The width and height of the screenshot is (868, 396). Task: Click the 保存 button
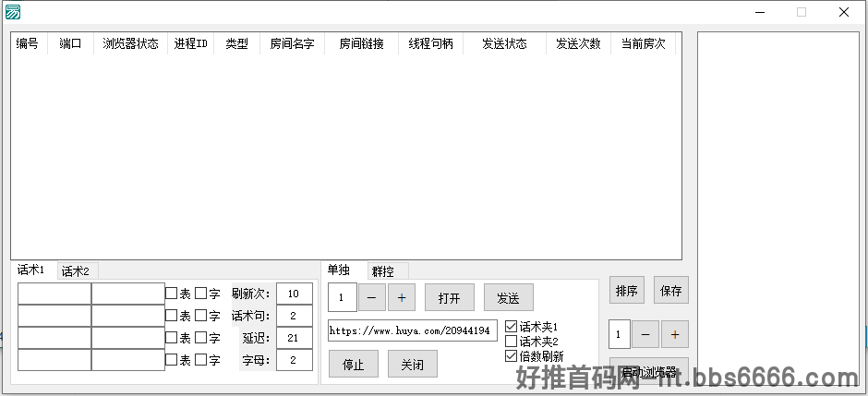pyautogui.click(x=671, y=291)
